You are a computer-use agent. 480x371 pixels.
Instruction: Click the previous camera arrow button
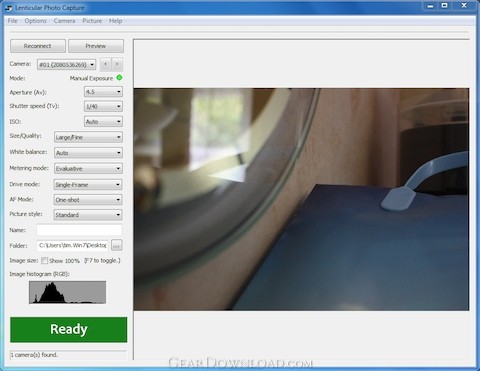pyautogui.click(x=105, y=64)
